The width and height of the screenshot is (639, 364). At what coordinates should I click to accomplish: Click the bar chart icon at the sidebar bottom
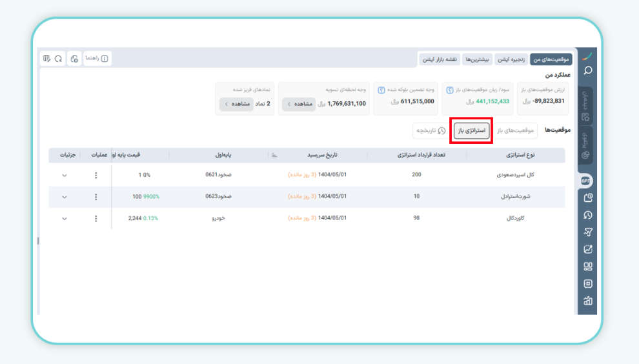pos(587,301)
